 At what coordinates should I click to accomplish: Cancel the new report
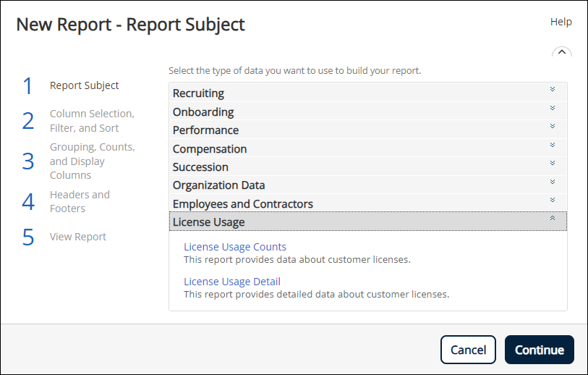click(x=468, y=350)
